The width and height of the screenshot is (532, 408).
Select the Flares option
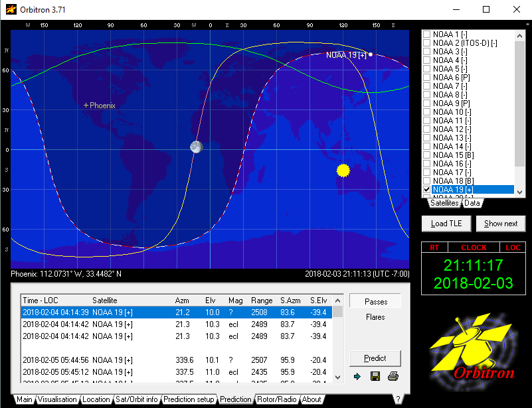click(375, 317)
